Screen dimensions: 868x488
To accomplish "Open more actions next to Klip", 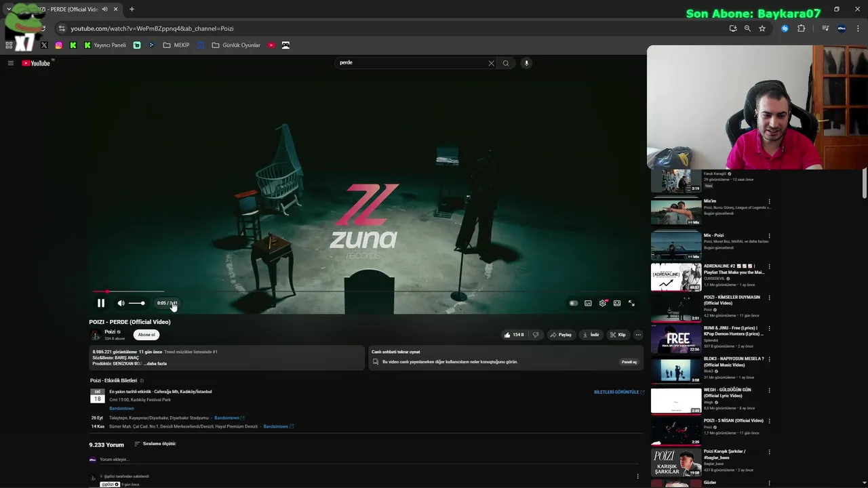I will coord(638,335).
